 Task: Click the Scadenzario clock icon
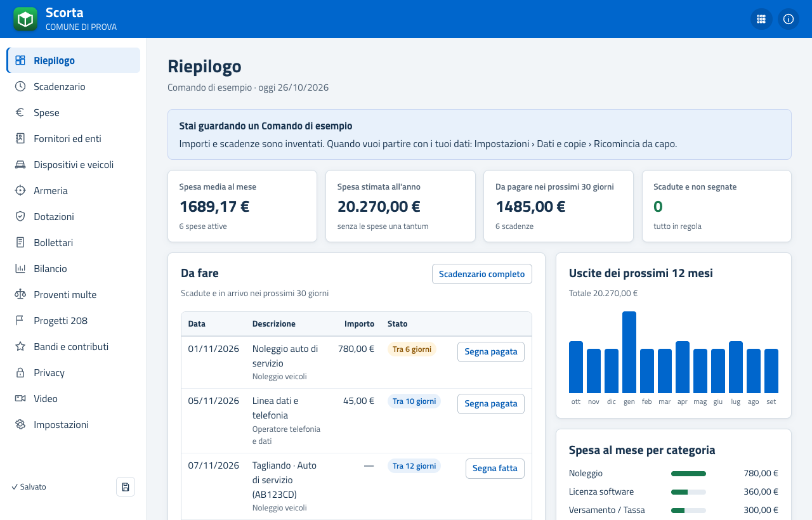(20, 86)
